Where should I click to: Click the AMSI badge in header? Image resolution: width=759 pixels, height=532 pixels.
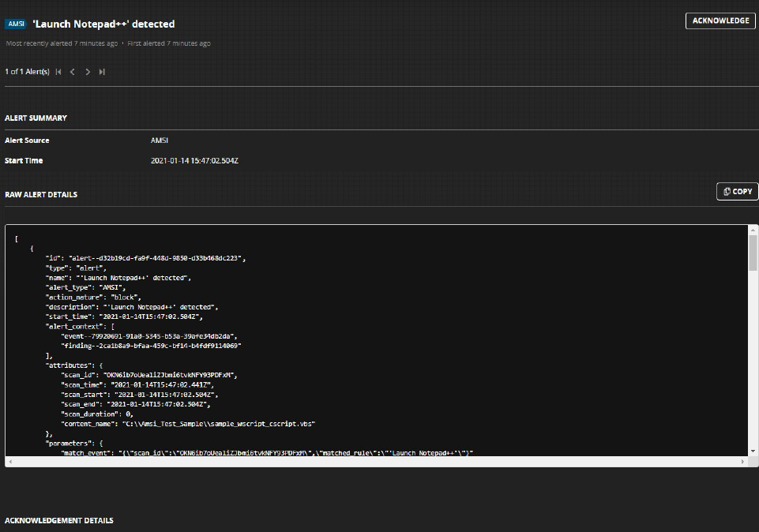16,24
